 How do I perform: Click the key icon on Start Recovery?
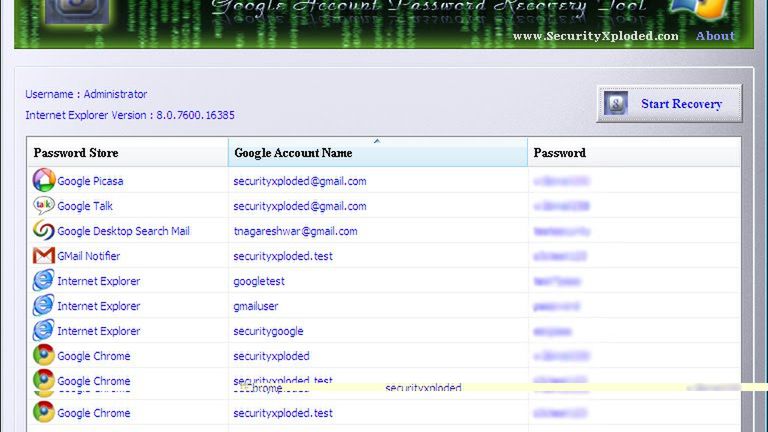(x=616, y=103)
